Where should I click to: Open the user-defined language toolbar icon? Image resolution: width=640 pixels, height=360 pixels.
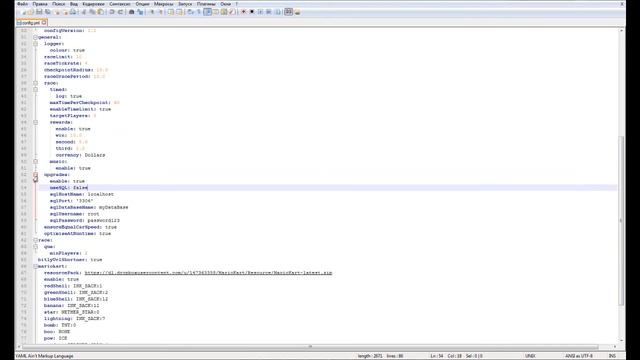point(216,12)
